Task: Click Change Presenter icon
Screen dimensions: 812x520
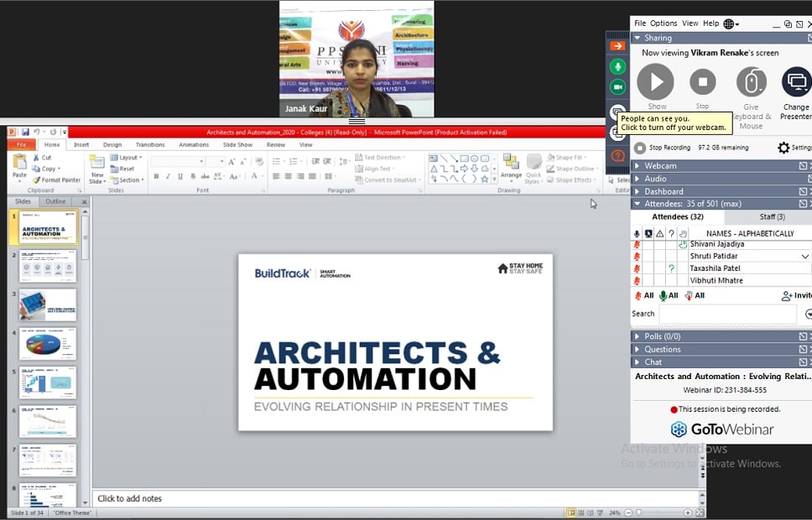Action: click(796, 82)
